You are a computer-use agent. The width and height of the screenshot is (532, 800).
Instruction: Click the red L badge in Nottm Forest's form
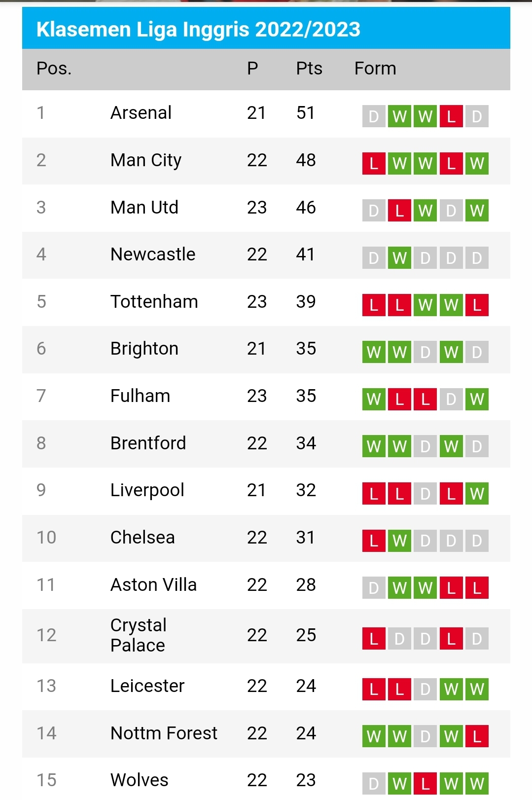(x=476, y=736)
